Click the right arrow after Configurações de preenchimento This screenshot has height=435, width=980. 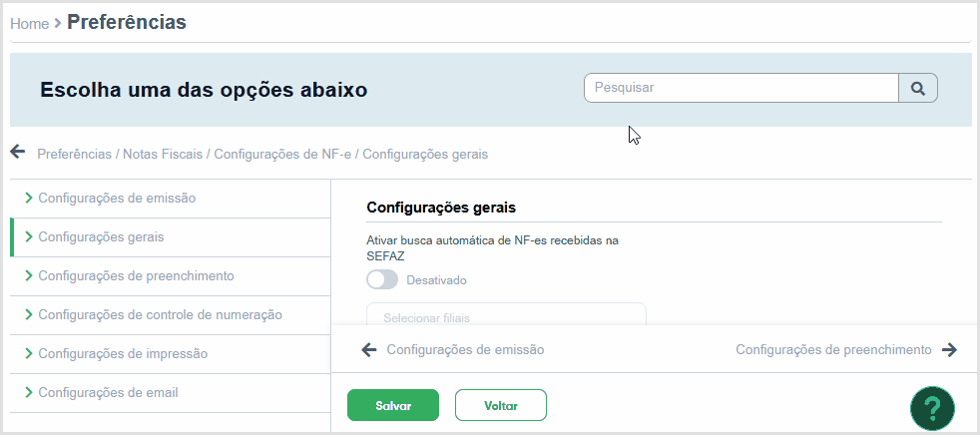(949, 350)
